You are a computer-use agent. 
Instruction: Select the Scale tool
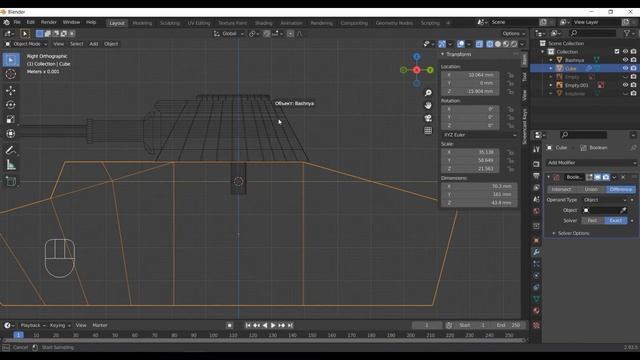click(x=11, y=119)
